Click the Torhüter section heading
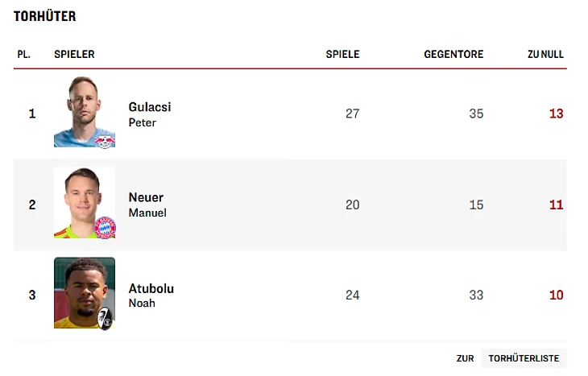Image resolution: width=588 pixels, height=376 pixels. [x=45, y=16]
